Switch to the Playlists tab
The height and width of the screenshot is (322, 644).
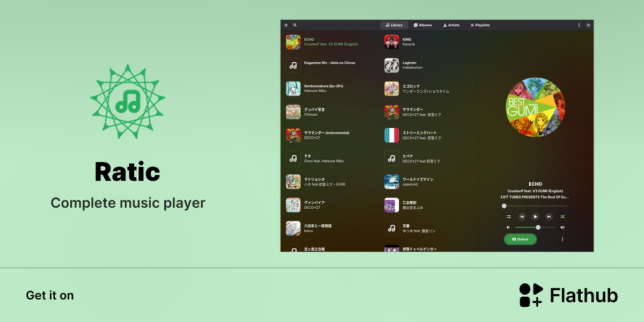click(480, 25)
